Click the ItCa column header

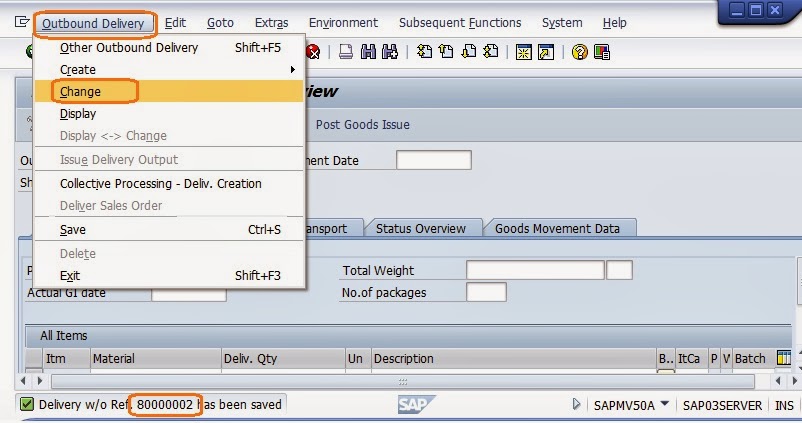(x=692, y=359)
